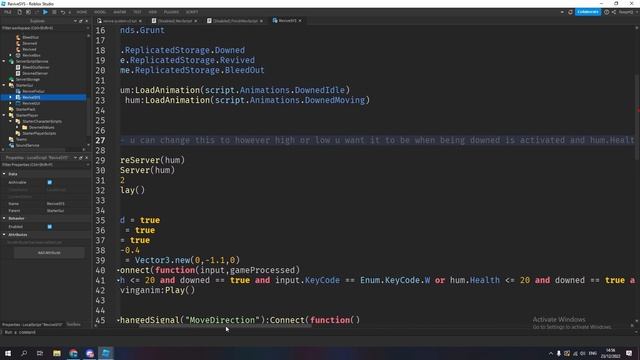Open Windows taskbar search
Image resolution: width=640 pixels, height=360 pixels.
24,353
